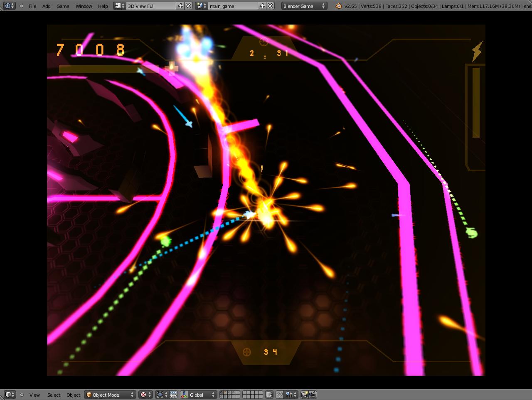Browse screen layouts icon
532x400 pixels.
(120, 6)
